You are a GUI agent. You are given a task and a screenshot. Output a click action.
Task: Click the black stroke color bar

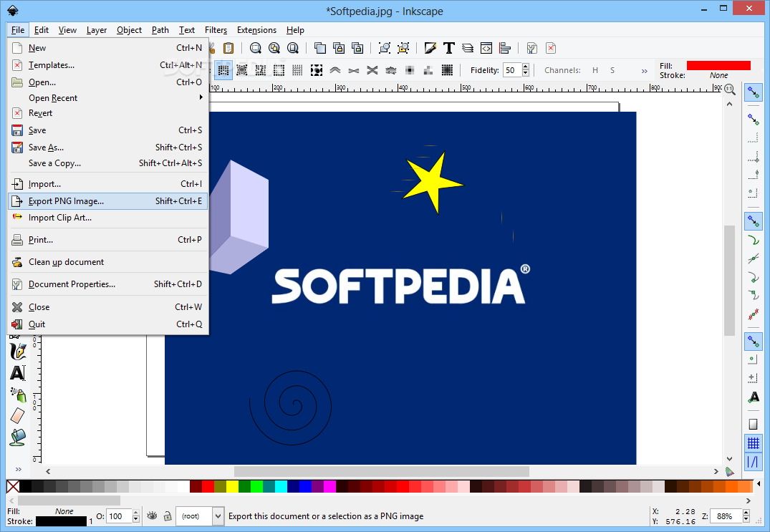62,521
